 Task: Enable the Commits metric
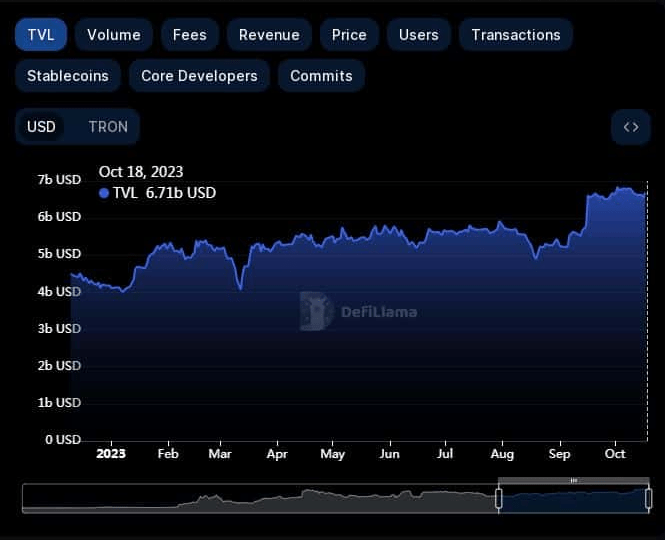pos(321,76)
